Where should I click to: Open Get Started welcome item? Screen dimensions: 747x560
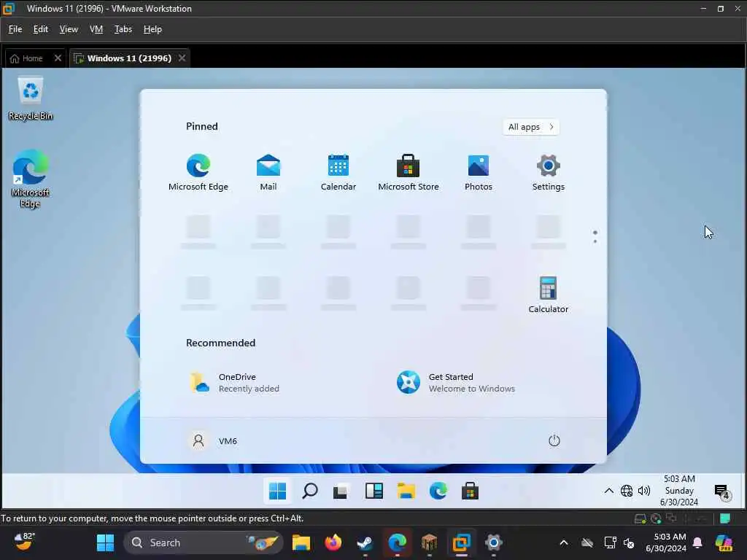pos(456,382)
